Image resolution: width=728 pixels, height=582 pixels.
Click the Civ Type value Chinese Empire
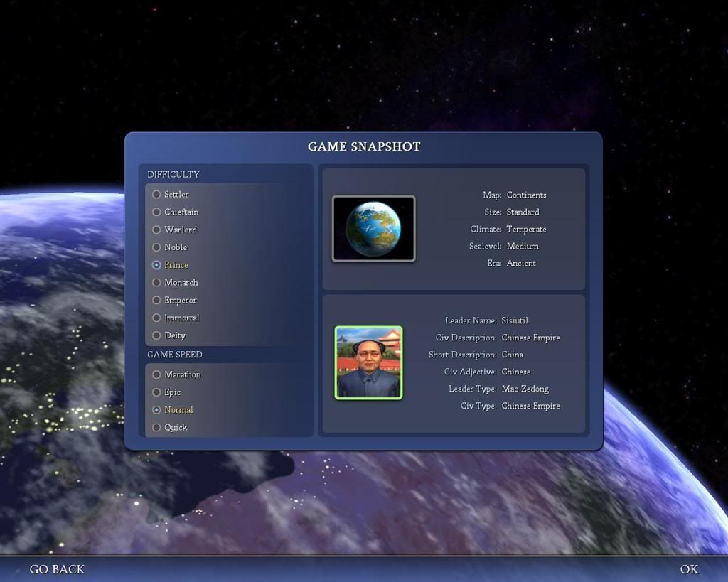pyautogui.click(x=530, y=406)
